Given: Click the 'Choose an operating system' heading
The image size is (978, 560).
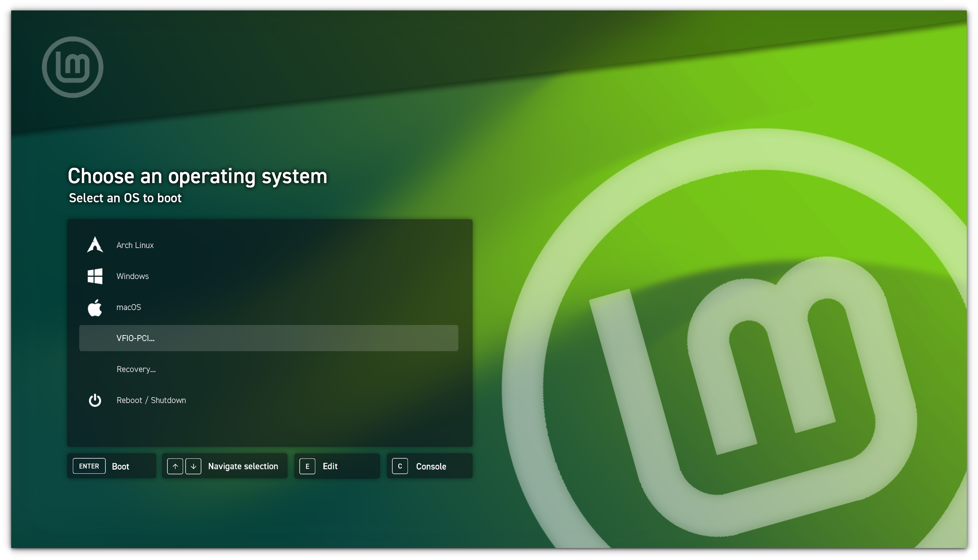Looking at the screenshot, I should tap(197, 177).
